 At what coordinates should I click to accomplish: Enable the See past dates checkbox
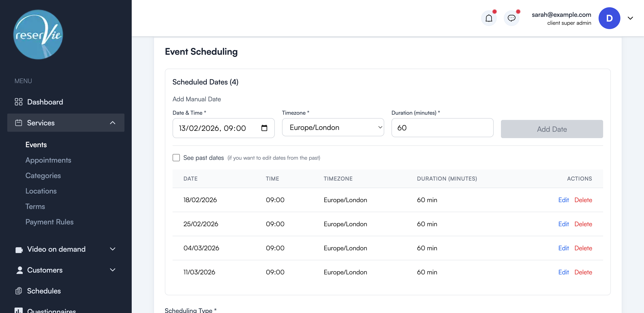(176, 157)
